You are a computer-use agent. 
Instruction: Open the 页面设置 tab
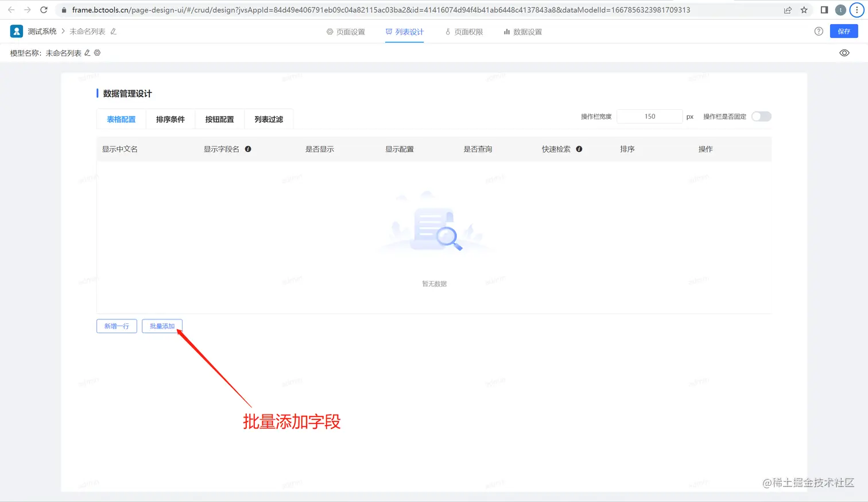click(346, 32)
